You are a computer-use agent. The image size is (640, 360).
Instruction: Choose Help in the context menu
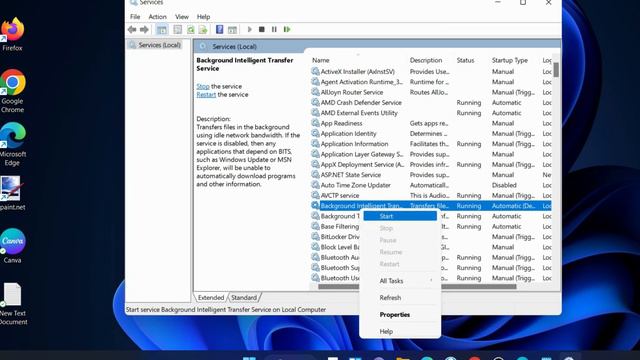400,331
